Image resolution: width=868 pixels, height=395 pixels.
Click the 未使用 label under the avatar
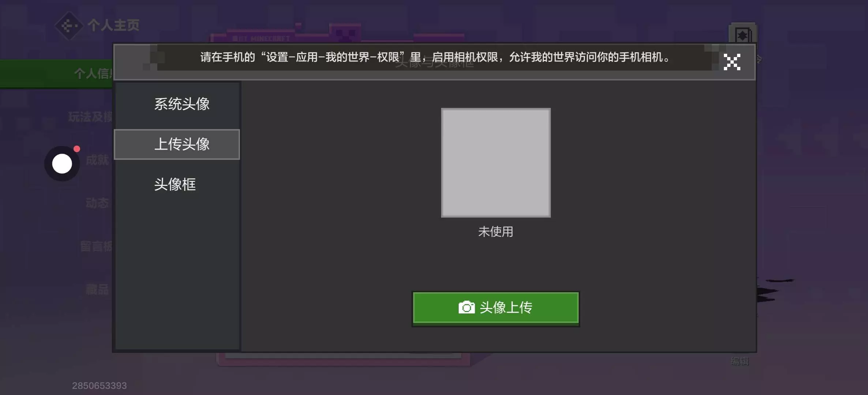pos(496,232)
